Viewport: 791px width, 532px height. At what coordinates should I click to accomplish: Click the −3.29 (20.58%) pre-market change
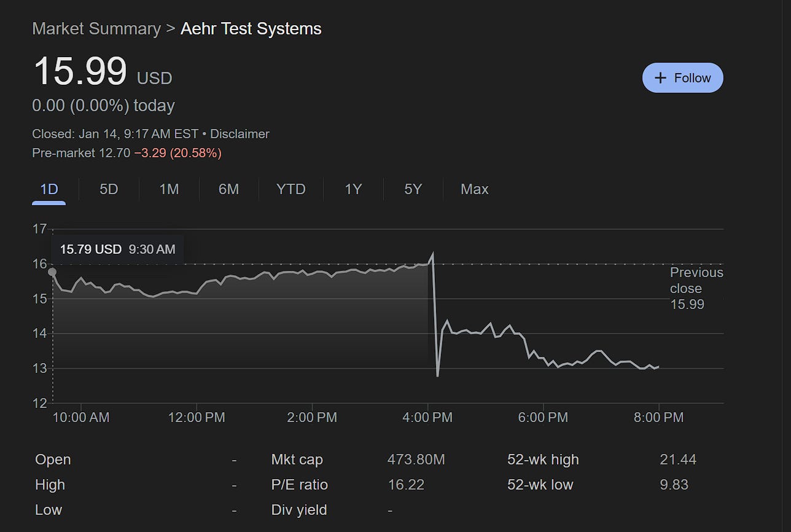[177, 153]
